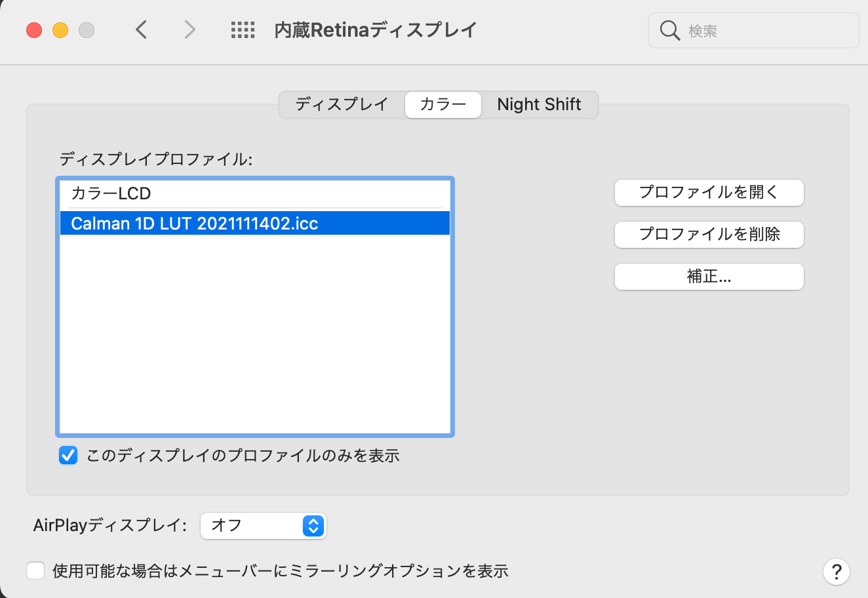Close the window with red button

tap(34, 30)
